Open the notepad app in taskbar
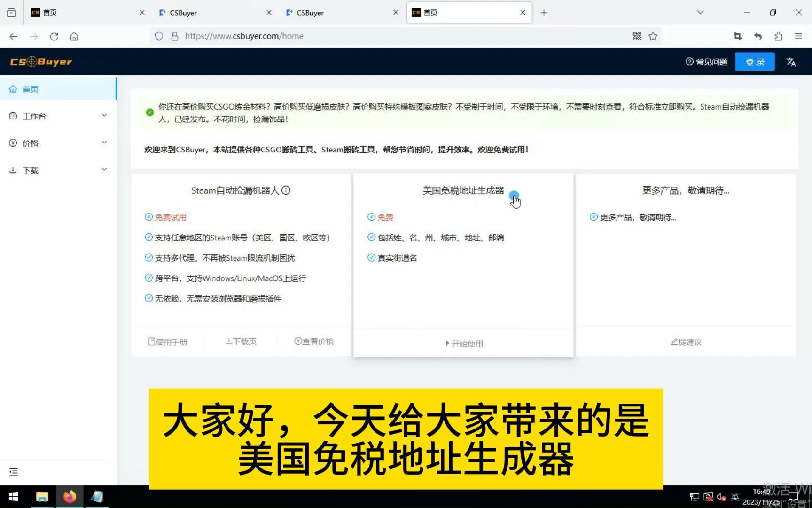This screenshot has width=812, height=508. pyautogui.click(x=97, y=497)
